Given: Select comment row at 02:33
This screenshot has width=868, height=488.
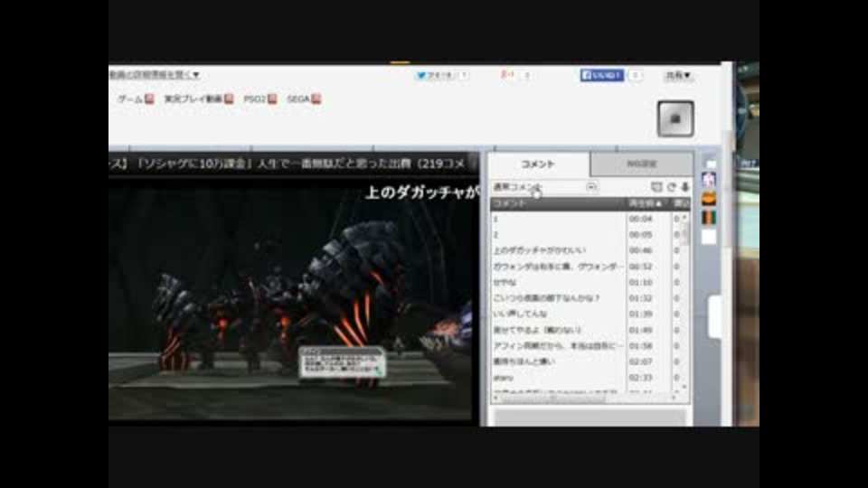Looking at the screenshot, I should point(585,378).
